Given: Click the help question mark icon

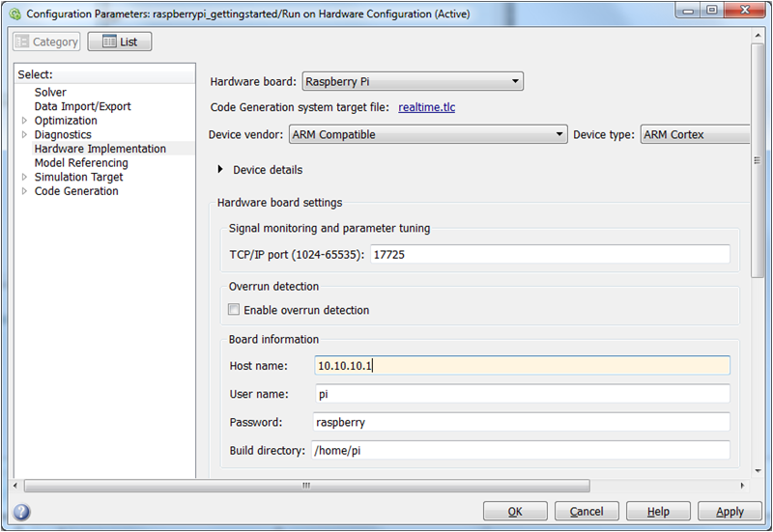Looking at the screenshot, I should (x=21, y=512).
